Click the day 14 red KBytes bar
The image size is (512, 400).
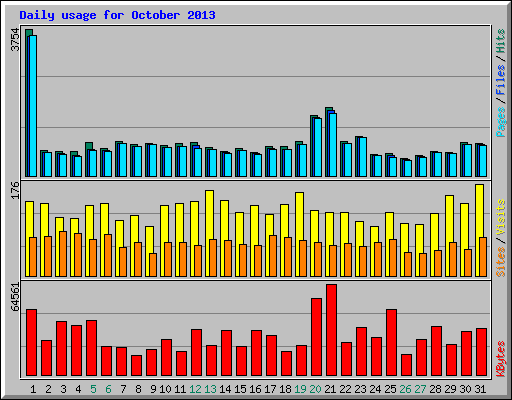[226, 353]
